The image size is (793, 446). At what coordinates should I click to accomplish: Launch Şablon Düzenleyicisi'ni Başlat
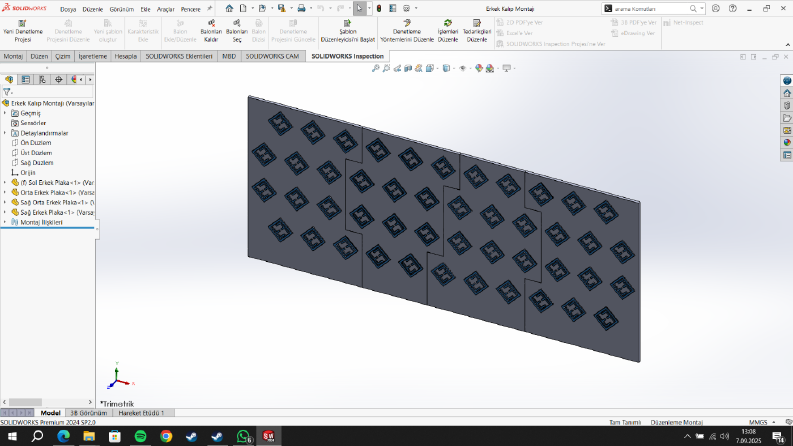pos(347,31)
